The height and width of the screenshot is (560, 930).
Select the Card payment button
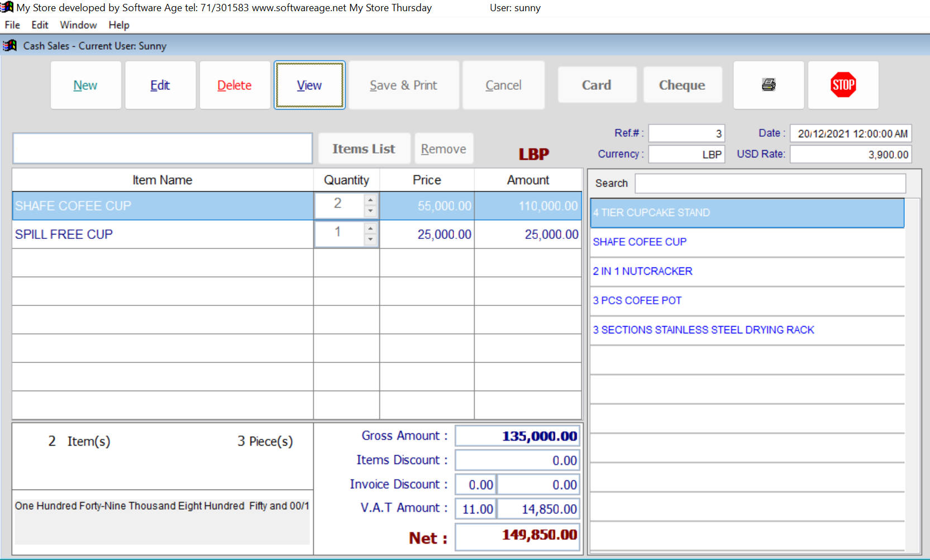597,84
